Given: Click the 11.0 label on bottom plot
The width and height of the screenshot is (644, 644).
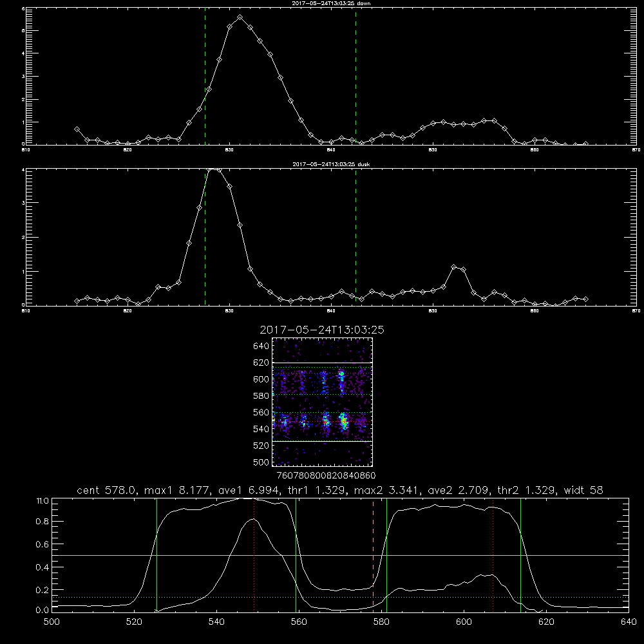Looking at the screenshot, I should (43, 501).
